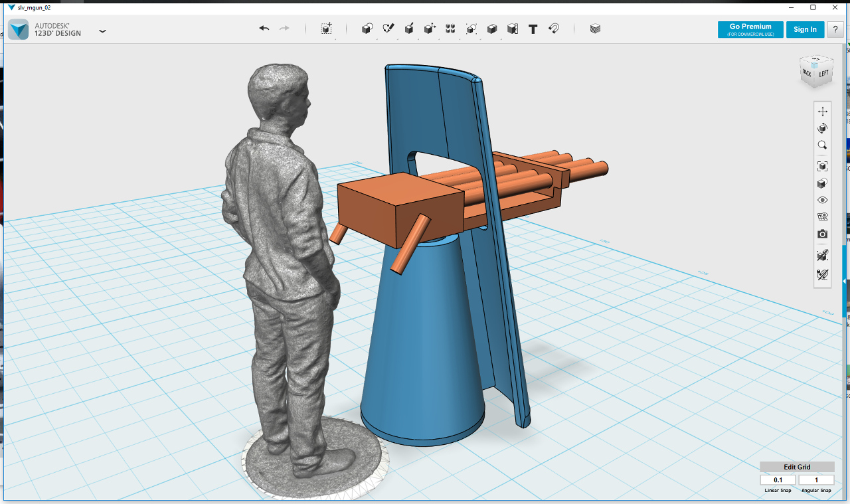Select the scanned person figure model
850x504 pixels.
(286, 266)
